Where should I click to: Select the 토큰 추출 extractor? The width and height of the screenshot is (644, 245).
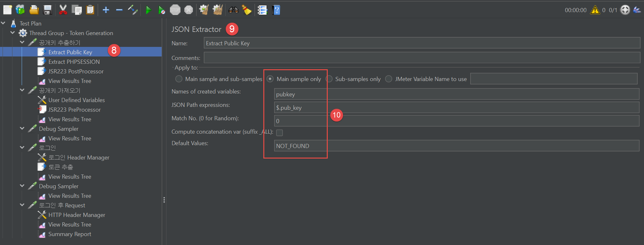pyautogui.click(x=61, y=167)
